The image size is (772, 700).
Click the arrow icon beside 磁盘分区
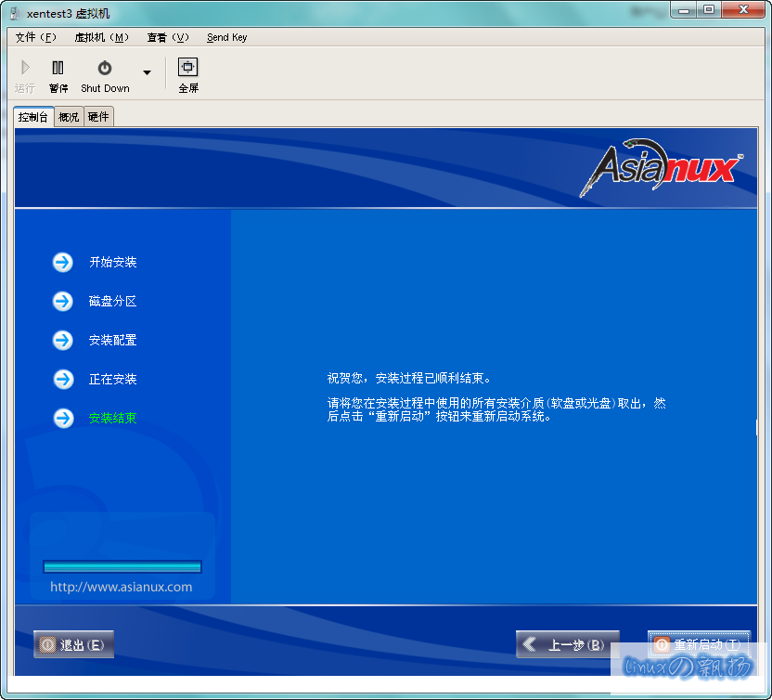pyautogui.click(x=63, y=302)
